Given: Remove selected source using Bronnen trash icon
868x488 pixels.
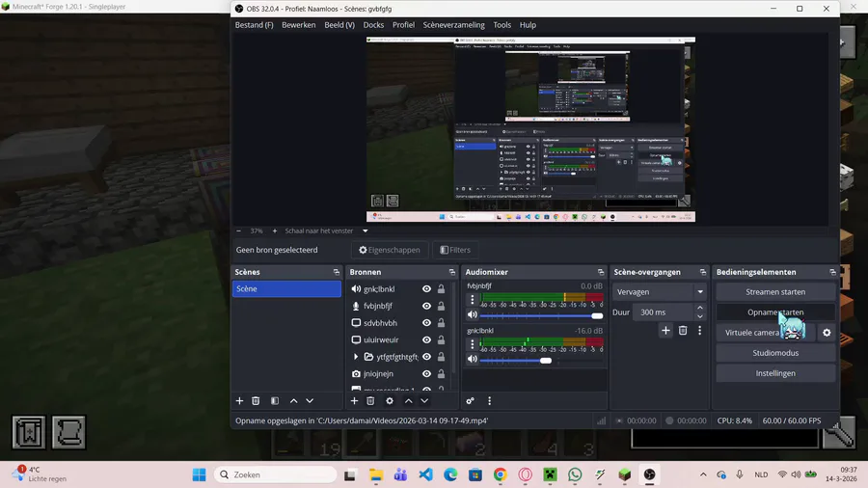Looking at the screenshot, I should click(370, 400).
